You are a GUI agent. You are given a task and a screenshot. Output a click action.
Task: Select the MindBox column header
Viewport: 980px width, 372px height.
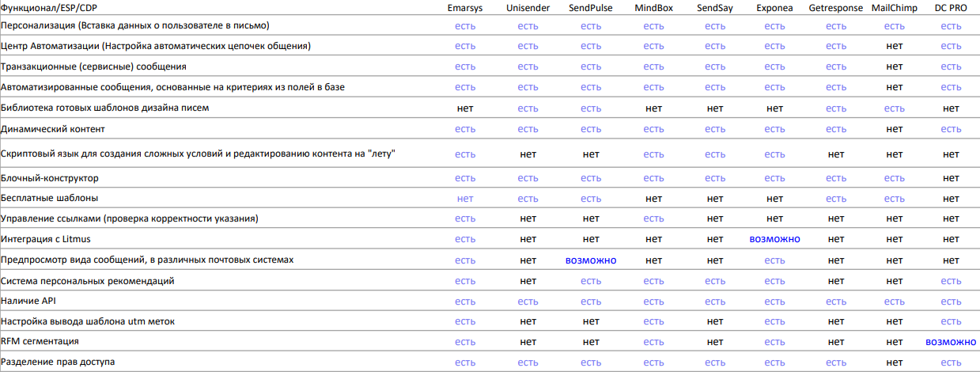tap(653, 9)
